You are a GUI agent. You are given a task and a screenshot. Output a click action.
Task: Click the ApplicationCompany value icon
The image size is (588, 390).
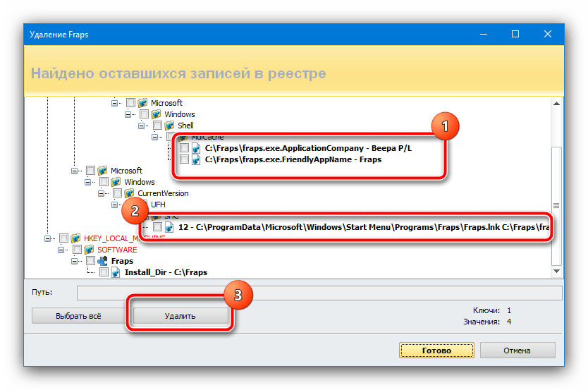(196, 149)
